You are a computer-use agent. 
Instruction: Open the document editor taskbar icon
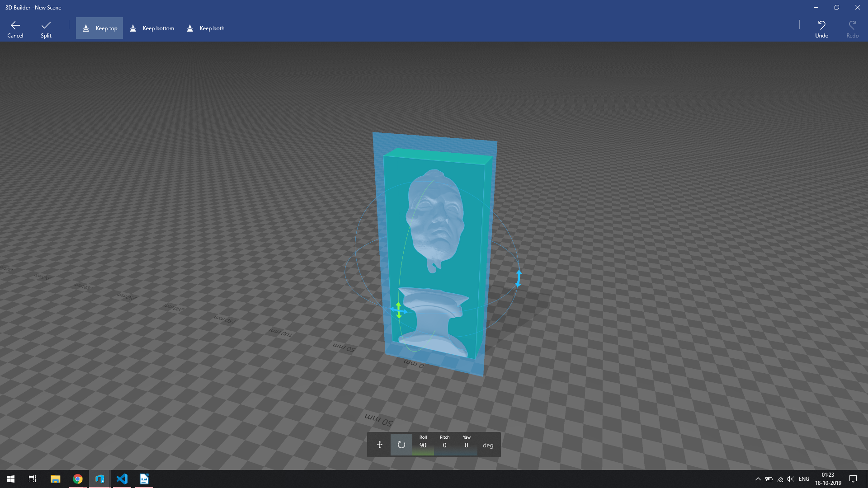click(x=144, y=479)
